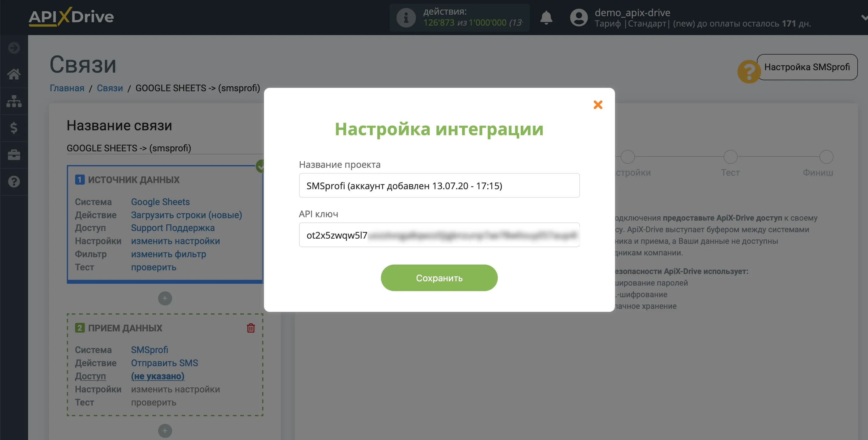Go to Связи breadcrumb link
868x440 pixels.
tap(110, 88)
